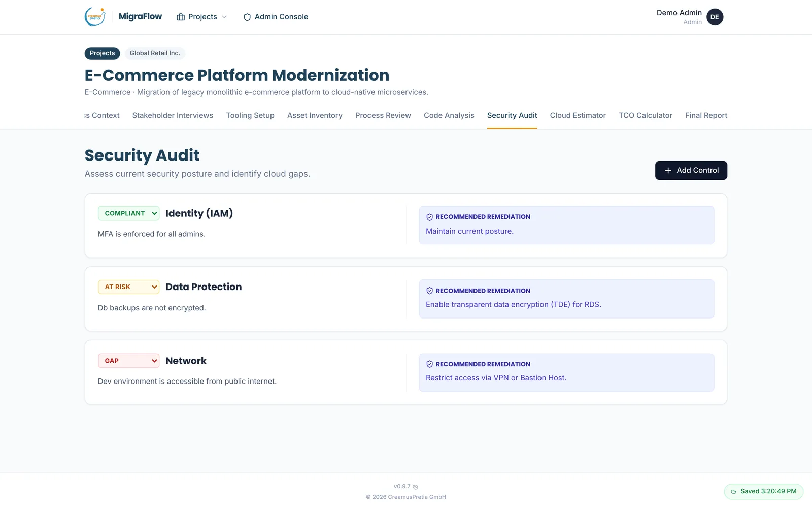Switch to the Stakeholder Interviews tab
The image size is (812, 508).
click(173, 115)
